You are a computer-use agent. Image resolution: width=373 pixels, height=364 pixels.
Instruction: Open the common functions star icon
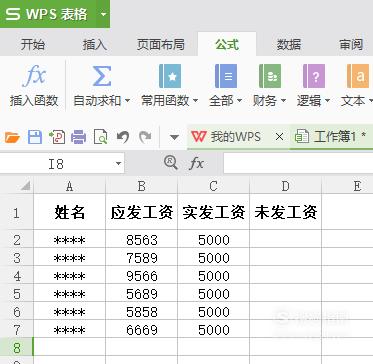[170, 76]
